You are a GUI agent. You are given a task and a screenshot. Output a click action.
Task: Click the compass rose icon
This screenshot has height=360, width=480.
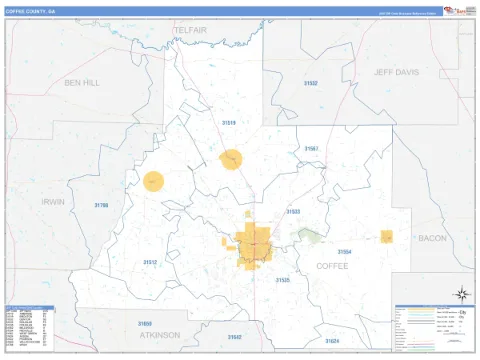point(462,294)
